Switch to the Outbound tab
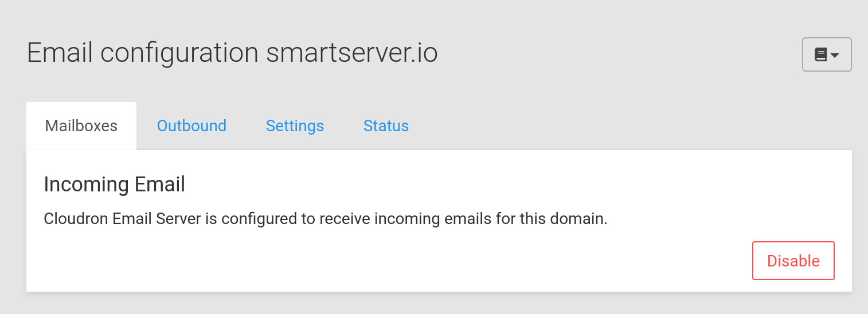Screen dimensions: 868x314 tap(191, 126)
